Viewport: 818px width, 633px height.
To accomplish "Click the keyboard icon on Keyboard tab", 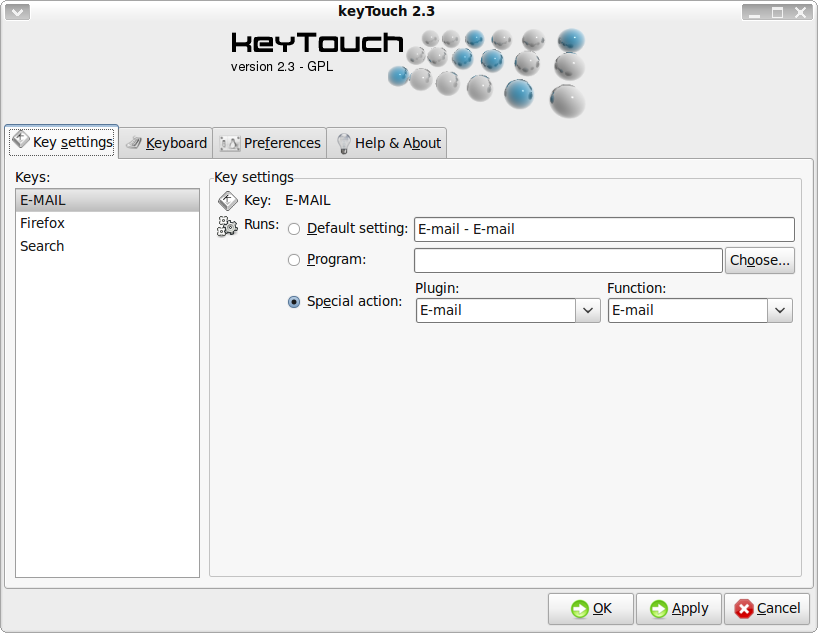I will 133,143.
